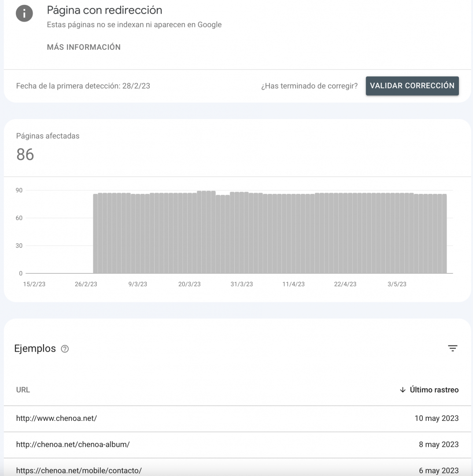This screenshot has width=473, height=476.
Task: Click the 30 value on chart y-axis
Action: click(x=19, y=245)
